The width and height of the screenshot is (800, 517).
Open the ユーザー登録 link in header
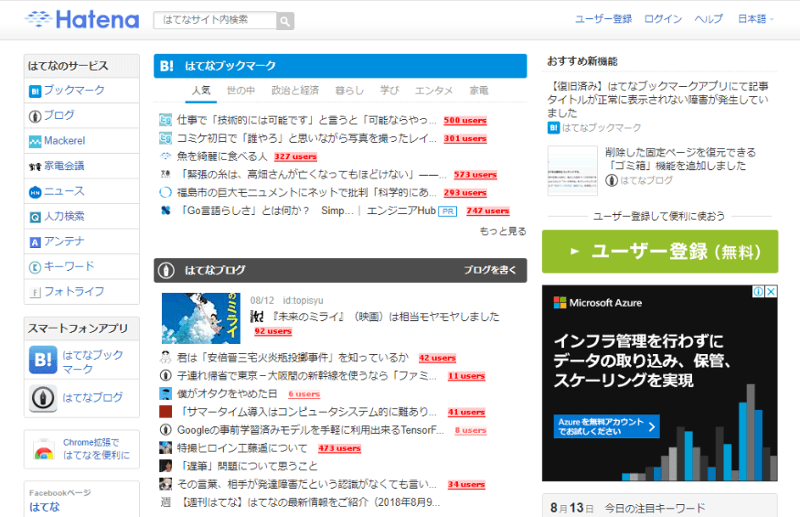(x=604, y=19)
